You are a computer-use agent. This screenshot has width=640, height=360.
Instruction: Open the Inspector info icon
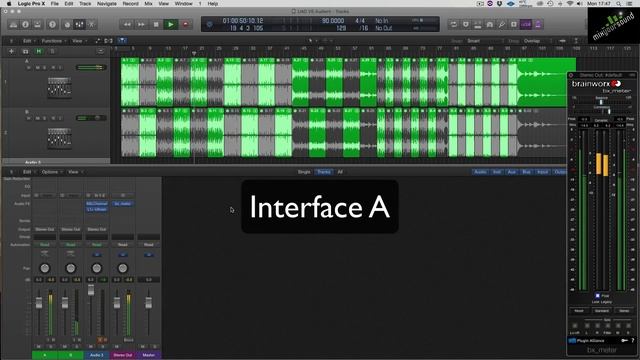coord(25,24)
